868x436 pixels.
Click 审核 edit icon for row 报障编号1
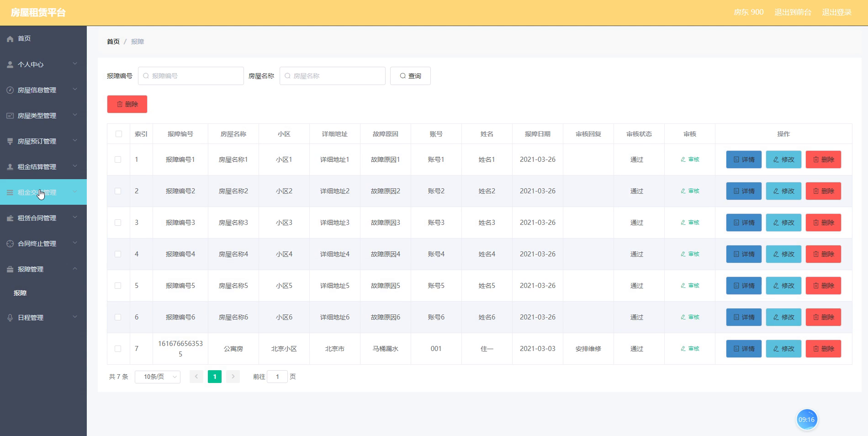pyautogui.click(x=683, y=160)
